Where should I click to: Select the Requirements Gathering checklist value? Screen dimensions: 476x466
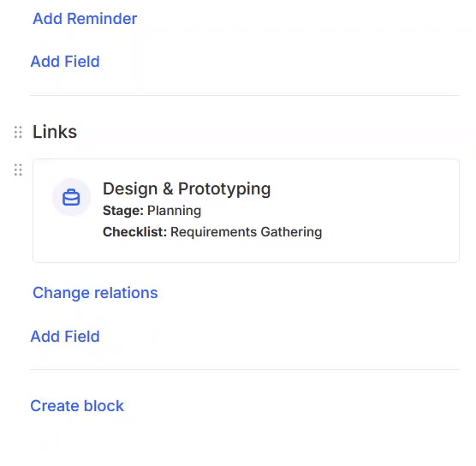[247, 232]
